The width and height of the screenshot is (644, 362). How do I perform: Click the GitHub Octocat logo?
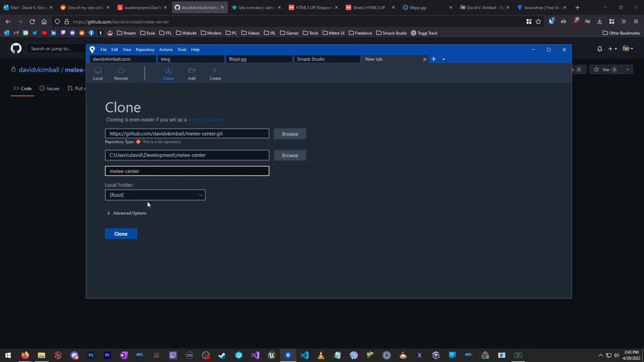click(16, 48)
